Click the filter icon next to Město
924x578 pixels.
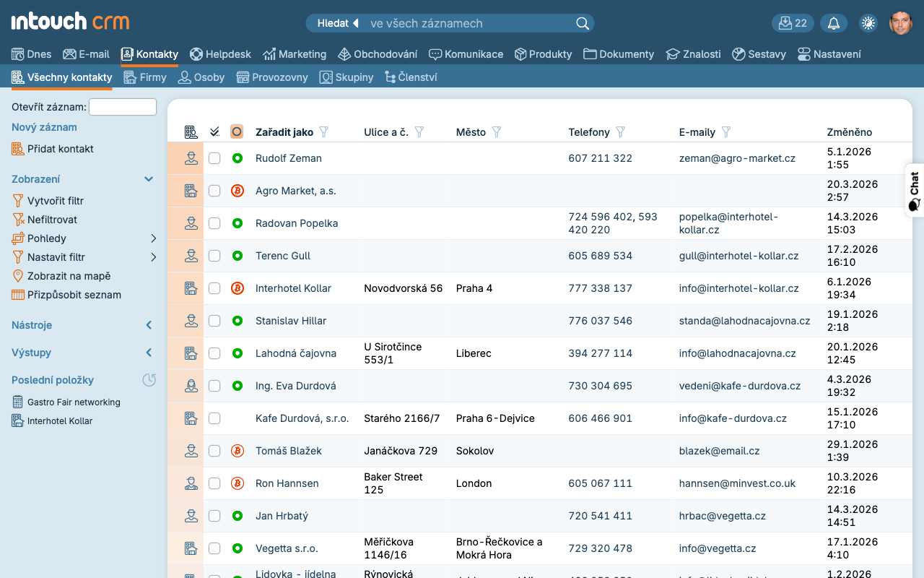tap(497, 132)
